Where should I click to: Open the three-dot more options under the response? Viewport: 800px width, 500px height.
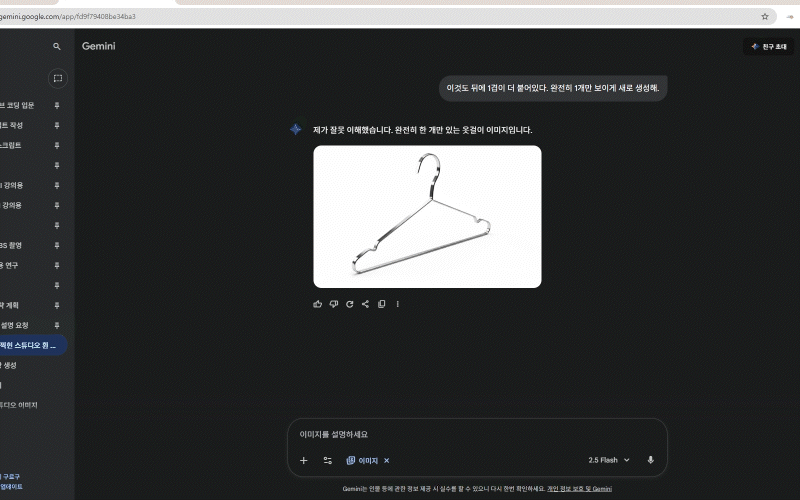click(397, 304)
